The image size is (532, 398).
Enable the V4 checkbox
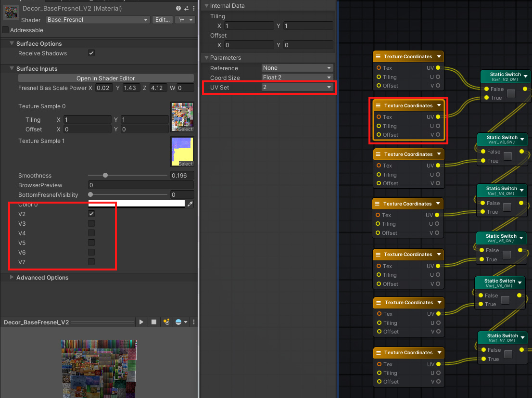[91, 233]
